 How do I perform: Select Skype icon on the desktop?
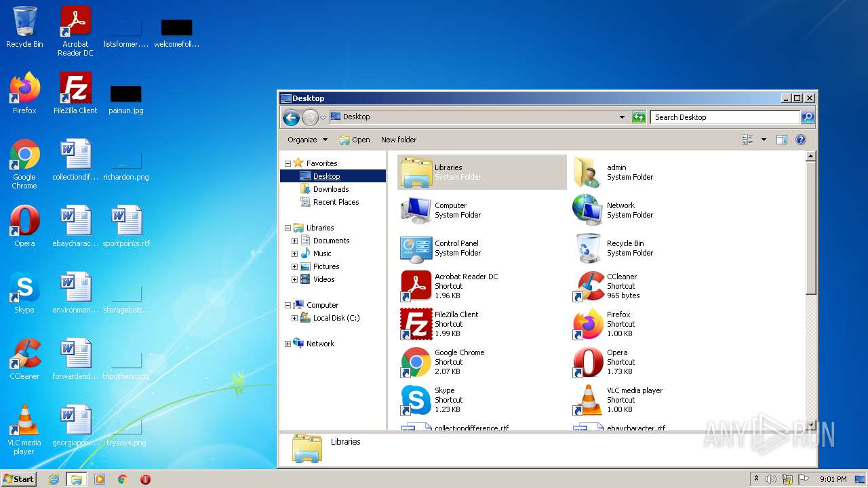pyautogui.click(x=24, y=293)
